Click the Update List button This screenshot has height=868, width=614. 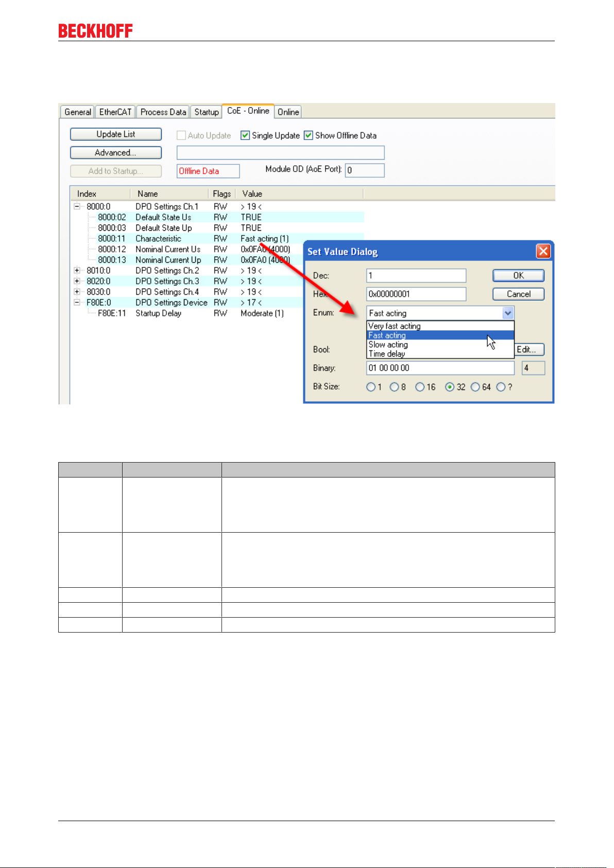click(x=116, y=134)
